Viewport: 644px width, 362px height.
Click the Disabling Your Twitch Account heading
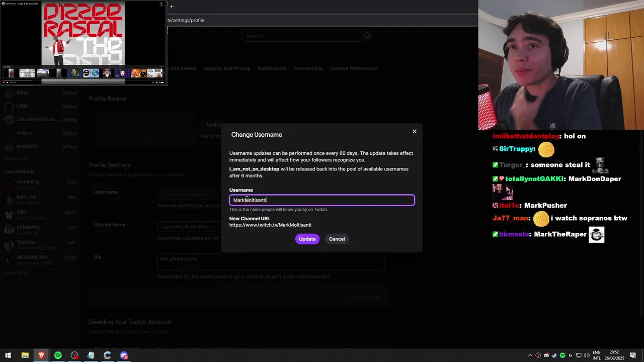pyautogui.click(x=130, y=322)
